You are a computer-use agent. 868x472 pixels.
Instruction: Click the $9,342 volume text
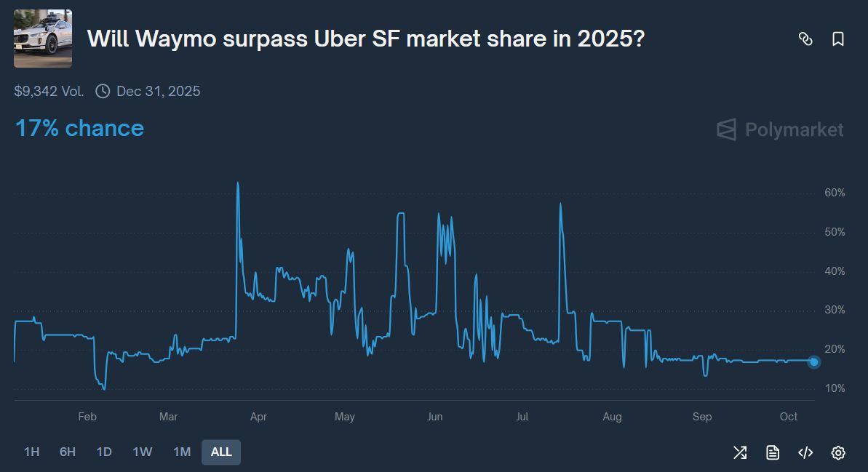[49, 91]
